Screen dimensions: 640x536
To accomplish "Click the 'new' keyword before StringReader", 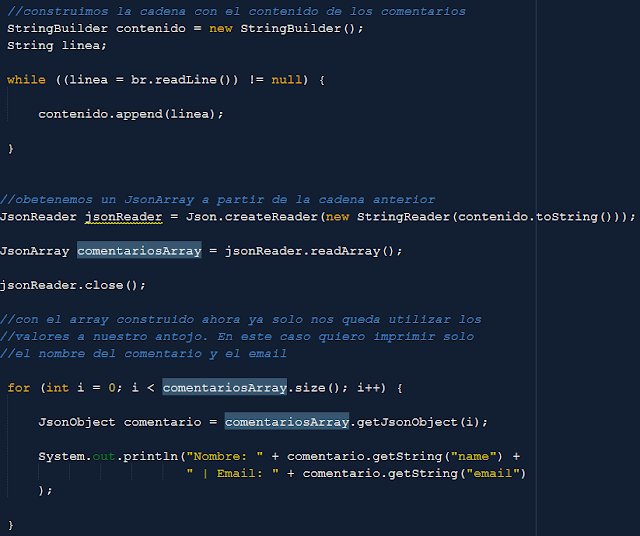I will [337, 217].
